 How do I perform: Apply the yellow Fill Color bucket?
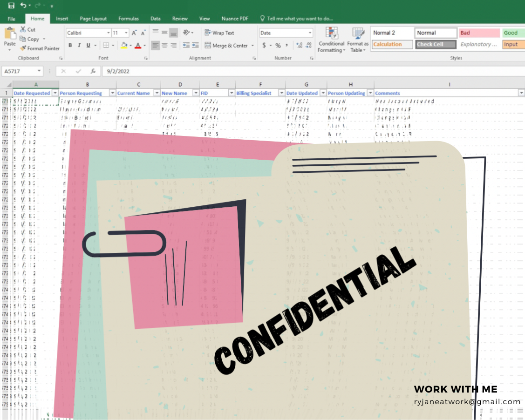click(124, 45)
